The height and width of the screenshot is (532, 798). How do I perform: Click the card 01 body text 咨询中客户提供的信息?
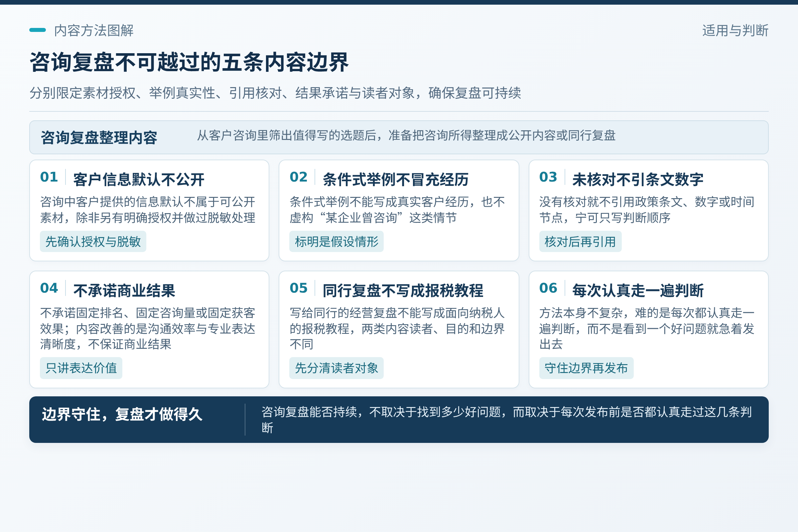[148, 210]
